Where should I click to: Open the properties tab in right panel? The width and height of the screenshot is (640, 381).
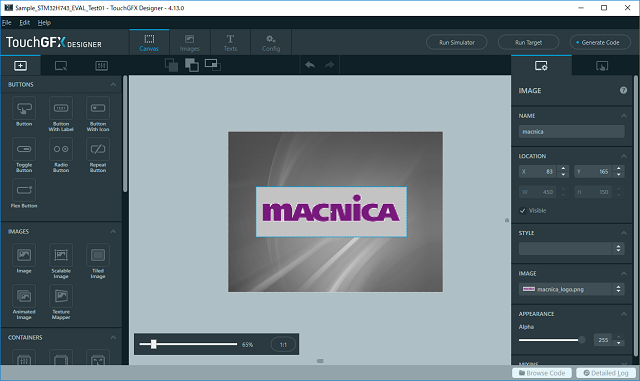click(x=541, y=65)
